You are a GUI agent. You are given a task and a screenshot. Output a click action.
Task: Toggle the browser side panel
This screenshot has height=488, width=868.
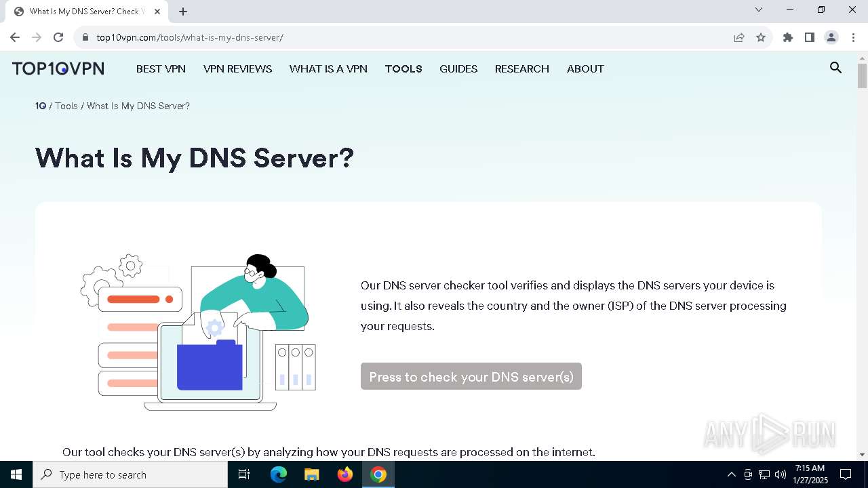(810, 37)
